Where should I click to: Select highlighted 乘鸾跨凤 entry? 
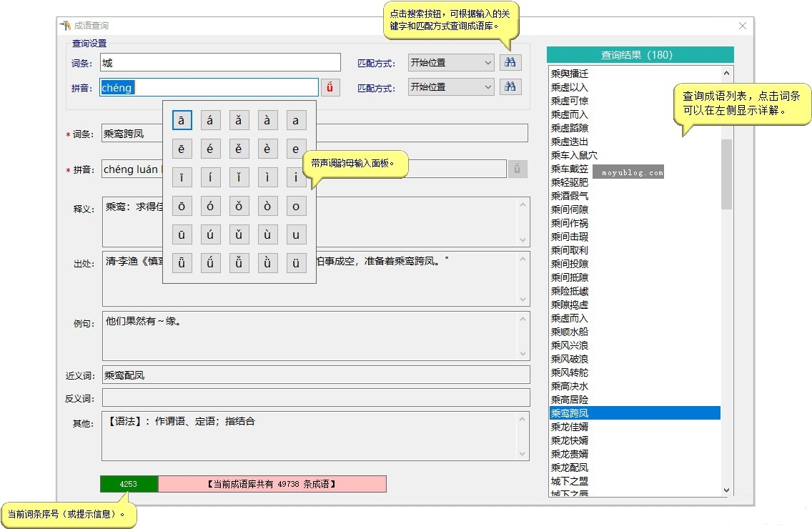coord(635,413)
